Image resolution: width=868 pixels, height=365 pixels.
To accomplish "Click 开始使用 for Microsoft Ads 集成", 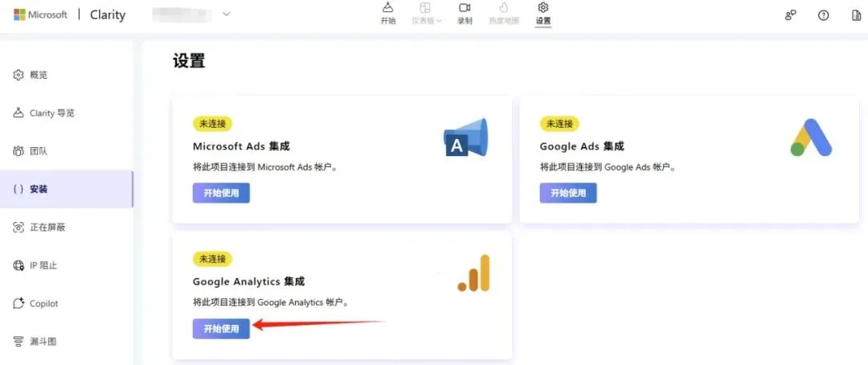I will pyautogui.click(x=221, y=193).
